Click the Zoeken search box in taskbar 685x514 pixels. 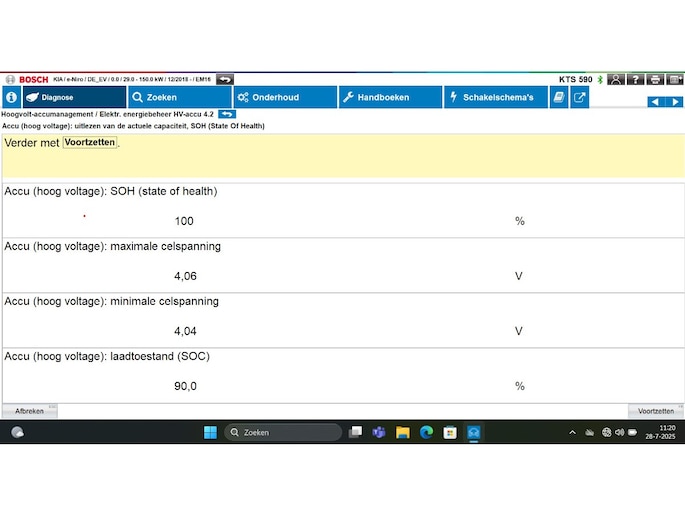coord(280,432)
